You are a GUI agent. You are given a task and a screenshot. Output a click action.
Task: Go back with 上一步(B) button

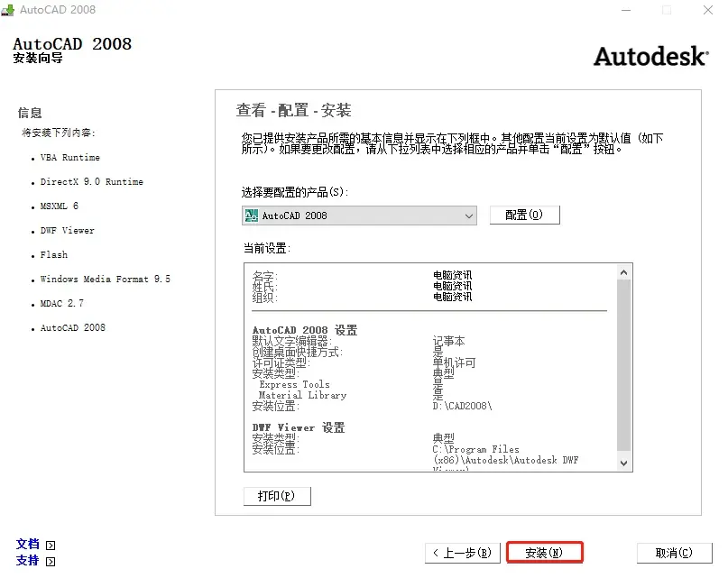click(463, 553)
